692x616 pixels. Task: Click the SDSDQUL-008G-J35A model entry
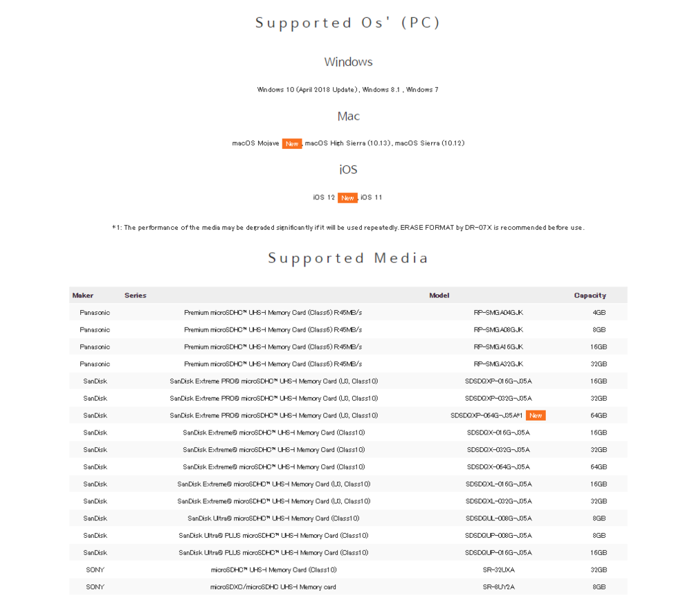[498, 518]
